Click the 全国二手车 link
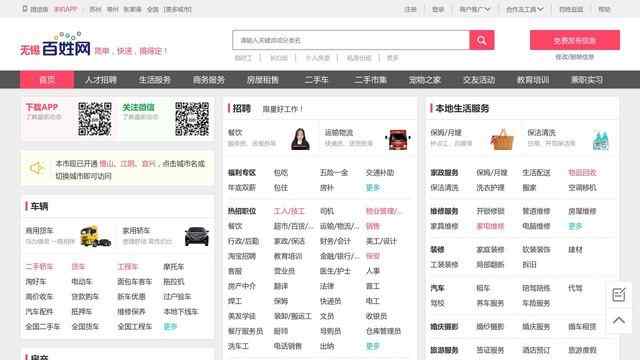This screenshot has width=640, height=360. pos(43,327)
